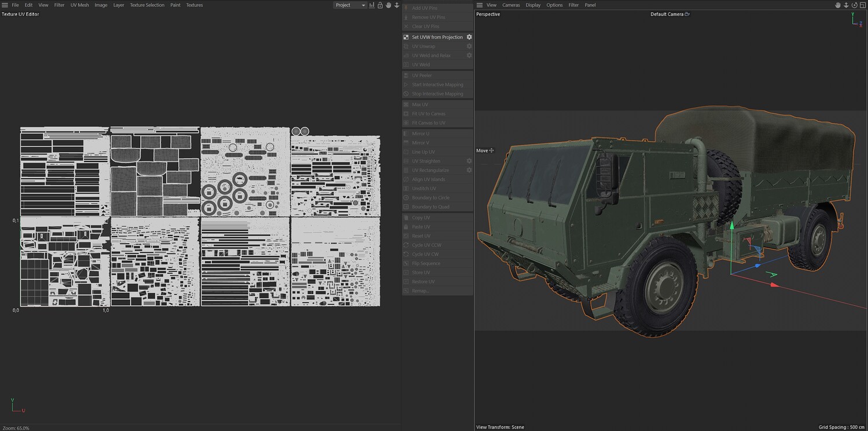This screenshot has width=868, height=431.
Task: Open the UV editor hamburger menu
Action: [5, 5]
